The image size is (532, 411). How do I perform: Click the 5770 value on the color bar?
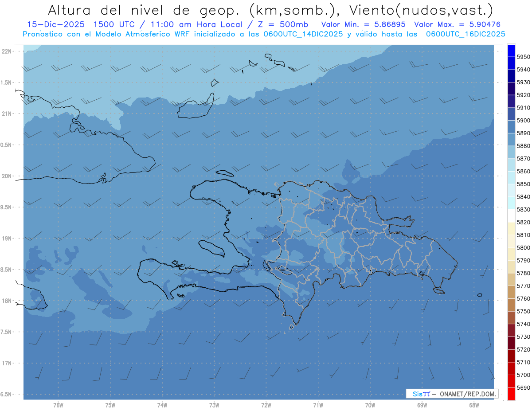[x=524, y=286]
